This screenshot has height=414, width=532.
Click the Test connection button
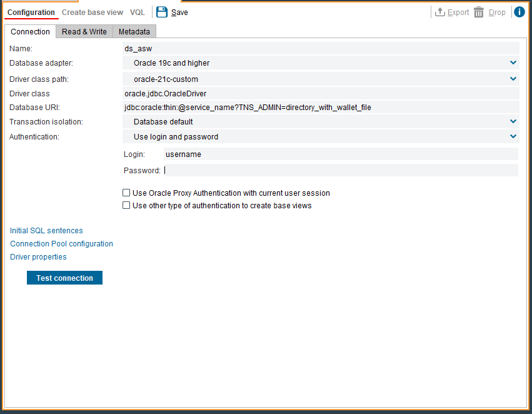tap(64, 278)
